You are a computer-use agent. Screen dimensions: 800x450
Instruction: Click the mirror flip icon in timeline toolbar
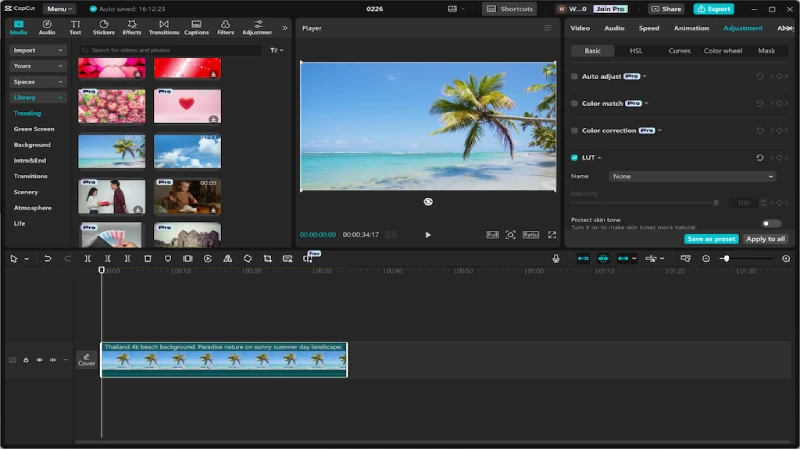(x=228, y=259)
